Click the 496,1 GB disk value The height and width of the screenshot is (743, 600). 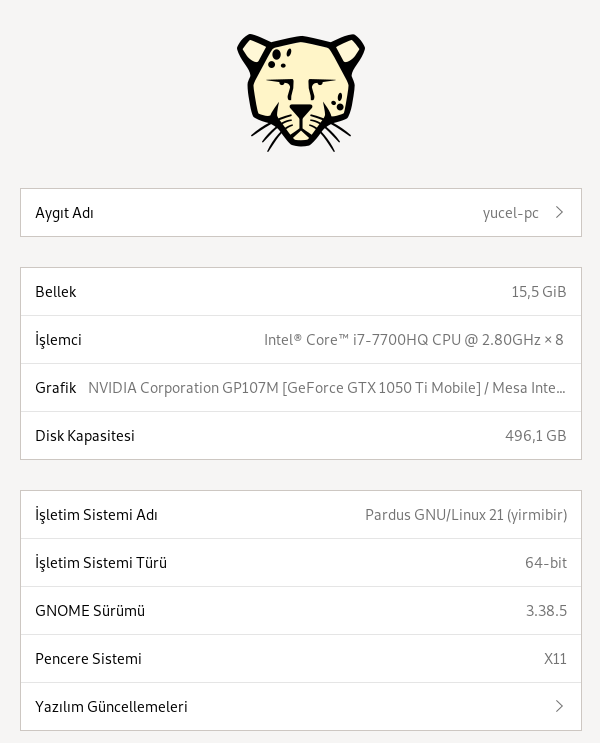point(535,436)
